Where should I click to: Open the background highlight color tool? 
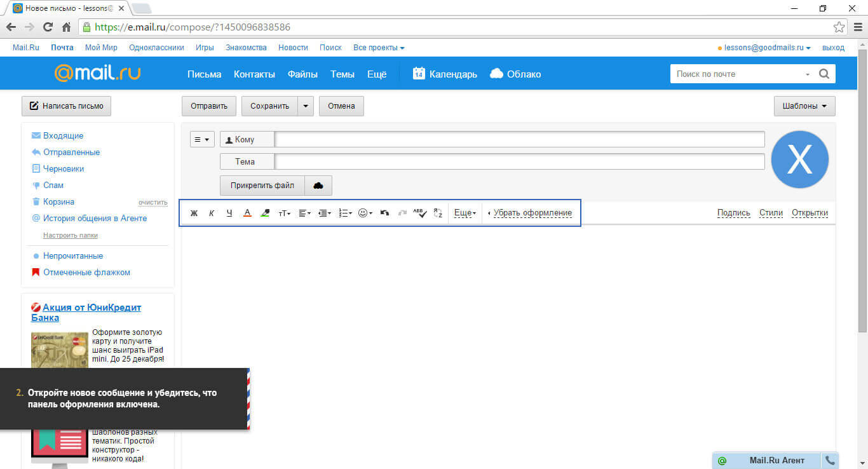[x=266, y=214]
